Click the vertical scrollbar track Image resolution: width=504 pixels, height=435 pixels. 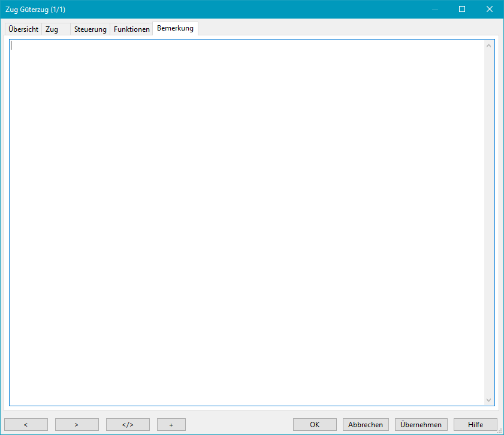point(488,222)
